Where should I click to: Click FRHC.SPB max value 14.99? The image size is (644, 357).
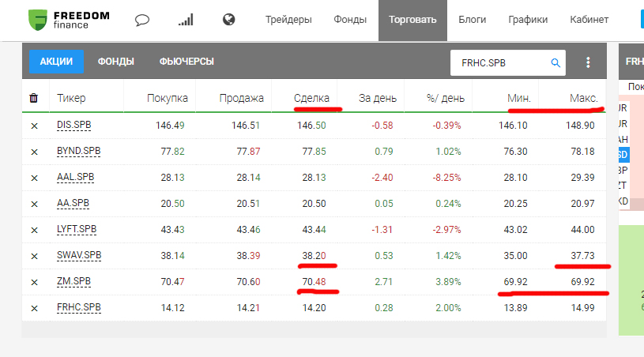tap(582, 308)
